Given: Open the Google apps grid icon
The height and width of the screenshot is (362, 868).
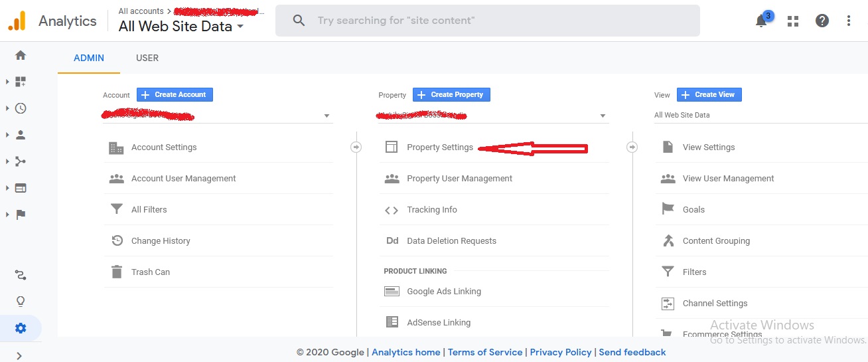Looking at the screenshot, I should (x=793, y=21).
